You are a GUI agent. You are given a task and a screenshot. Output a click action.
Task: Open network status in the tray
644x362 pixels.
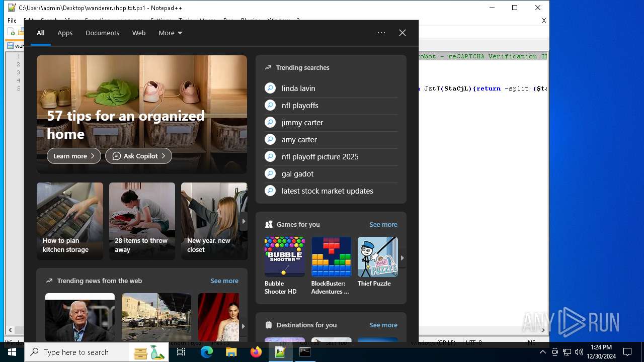coord(567,352)
